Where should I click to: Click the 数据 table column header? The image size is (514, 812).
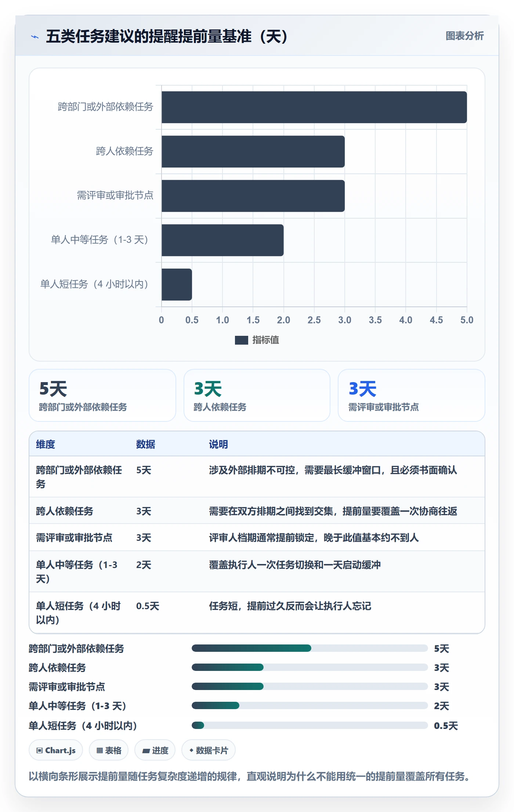click(x=146, y=444)
